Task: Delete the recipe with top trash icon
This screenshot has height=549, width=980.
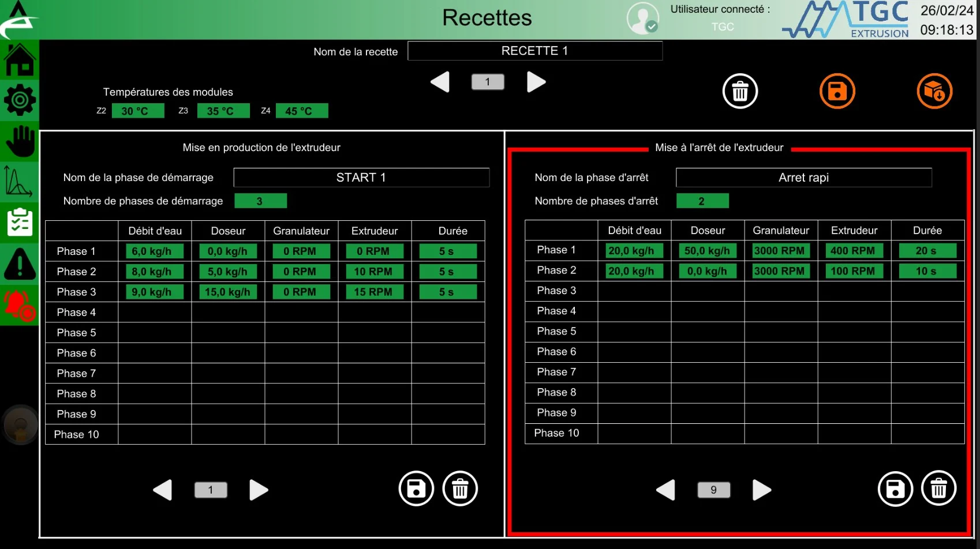Action: (x=740, y=91)
